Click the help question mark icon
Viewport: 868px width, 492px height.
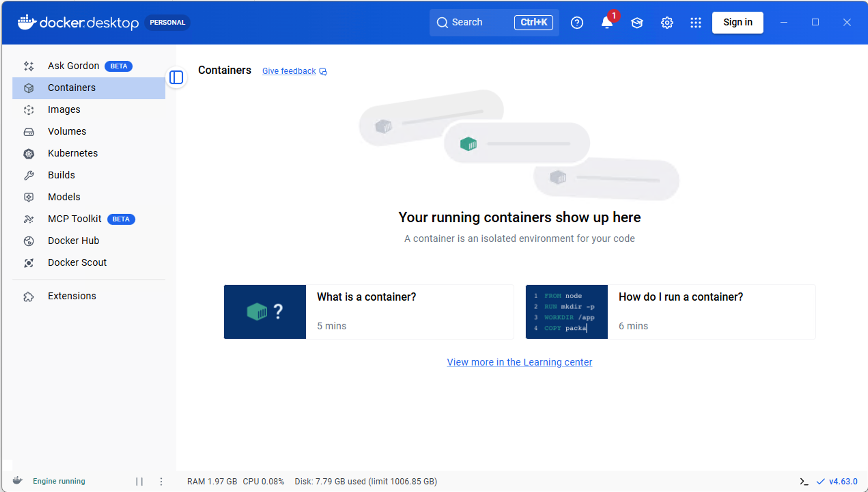tap(577, 23)
